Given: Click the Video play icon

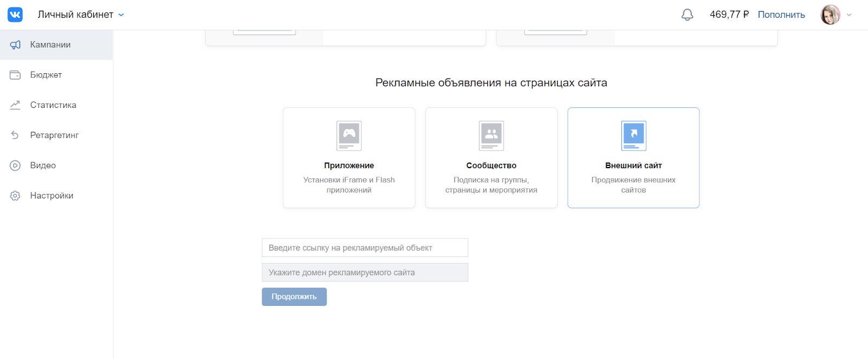Looking at the screenshot, I should tap(15, 165).
